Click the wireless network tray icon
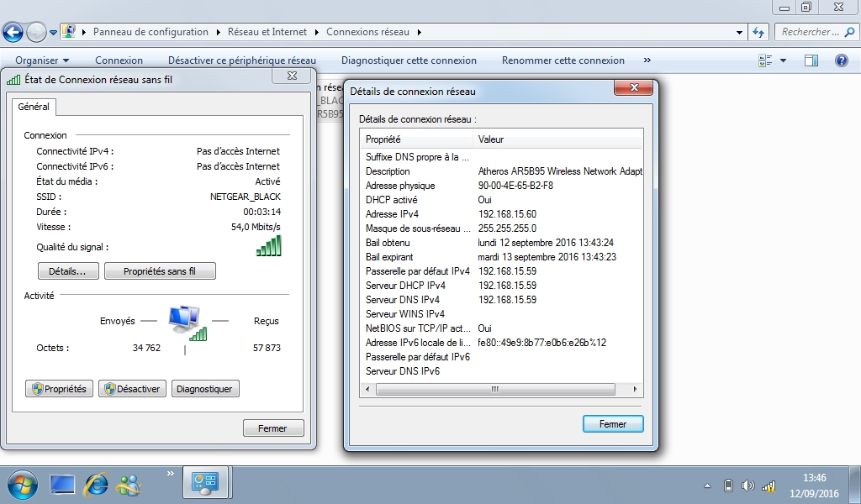 coord(768,486)
